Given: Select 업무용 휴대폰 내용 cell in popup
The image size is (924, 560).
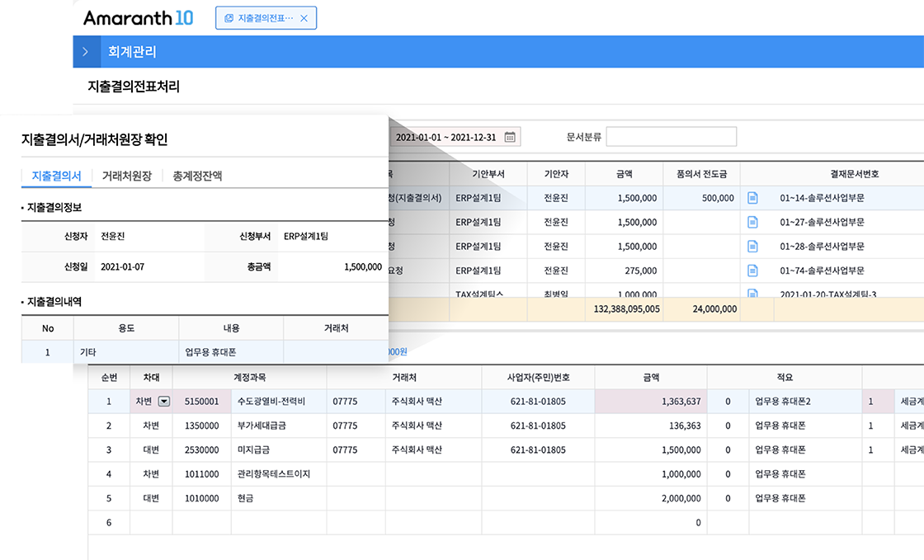Looking at the screenshot, I should point(231,351).
